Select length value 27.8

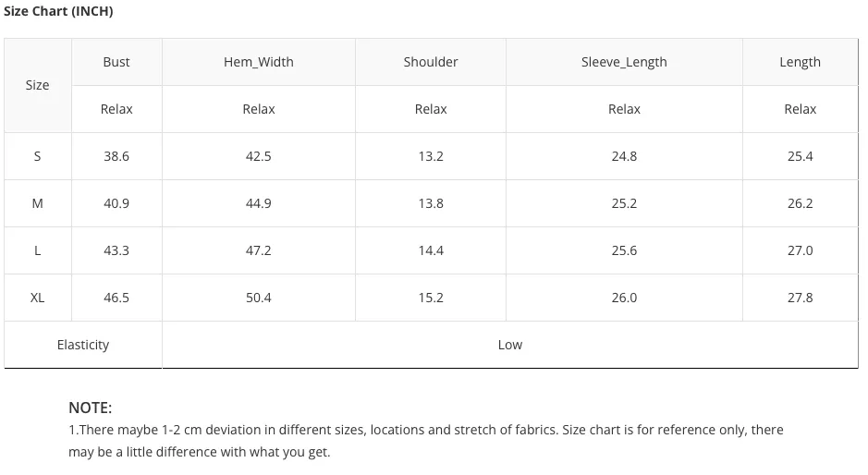point(800,298)
